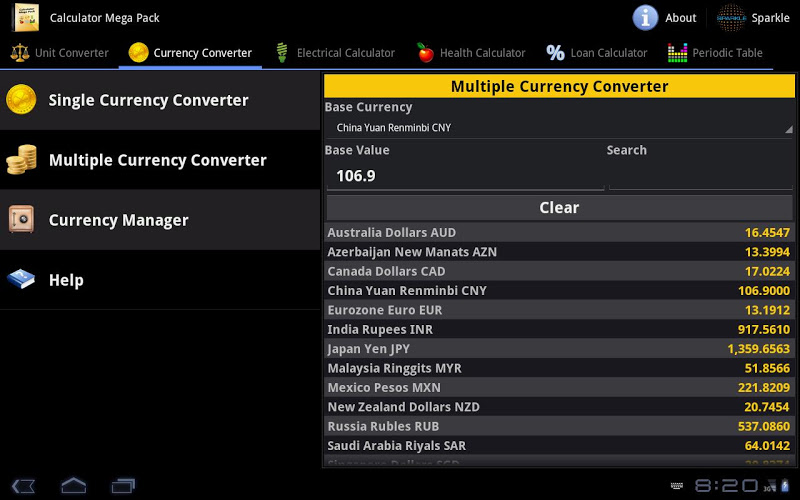Open the Calculator Mega Pack app icon
Image resolution: width=800 pixels, height=500 pixels.
coord(27,17)
